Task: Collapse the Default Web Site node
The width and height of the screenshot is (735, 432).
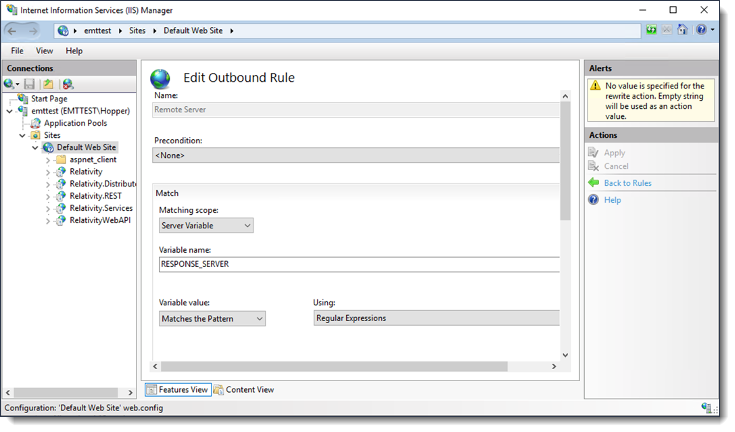Action: click(35, 148)
